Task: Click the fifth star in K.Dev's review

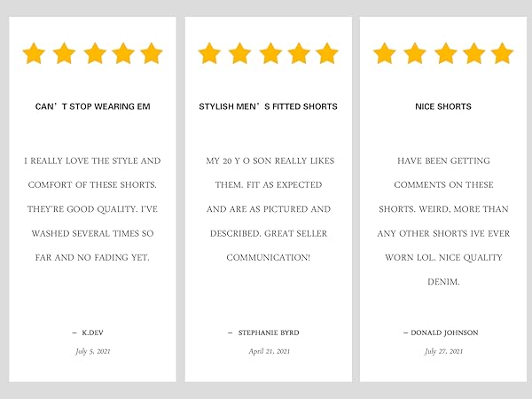Action: click(152, 53)
